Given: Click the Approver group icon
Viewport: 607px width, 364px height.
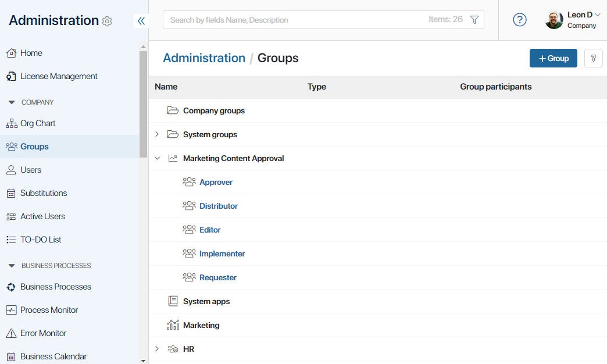Looking at the screenshot, I should coord(189,182).
